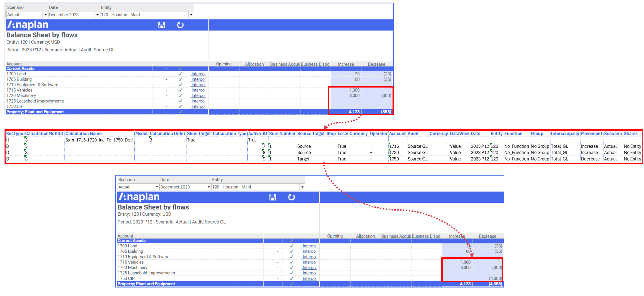Select the (358) total Decrease cell in top panel
The image size is (644, 296).
pyautogui.click(x=377, y=112)
